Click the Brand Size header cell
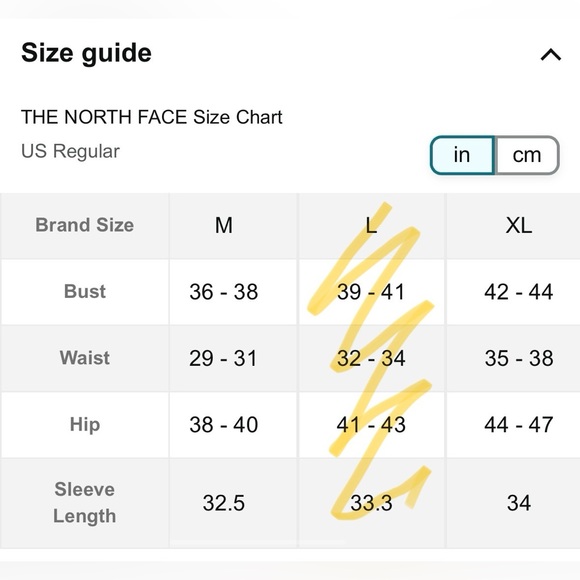 (x=85, y=225)
